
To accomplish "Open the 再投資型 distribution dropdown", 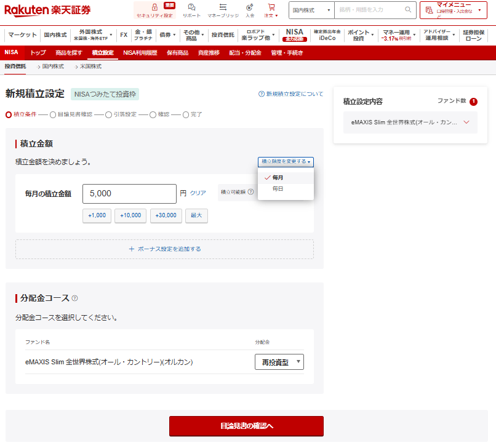I will (279, 362).
